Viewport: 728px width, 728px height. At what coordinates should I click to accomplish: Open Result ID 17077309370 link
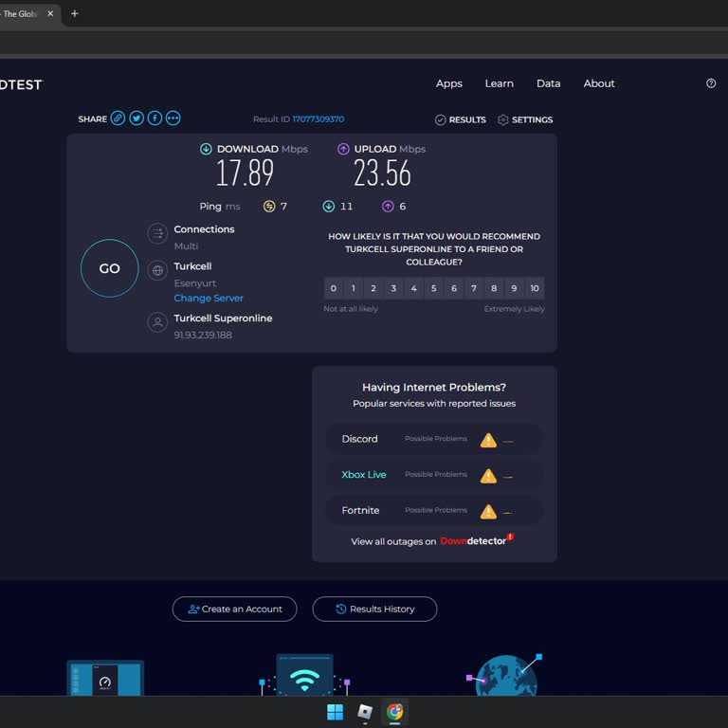click(x=318, y=118)
